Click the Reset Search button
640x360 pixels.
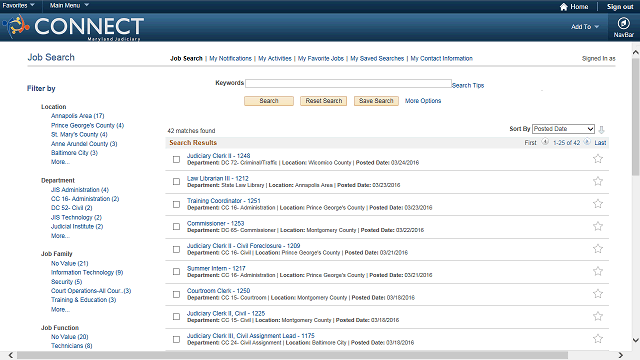pyautogui.click(x=324, y=101)
